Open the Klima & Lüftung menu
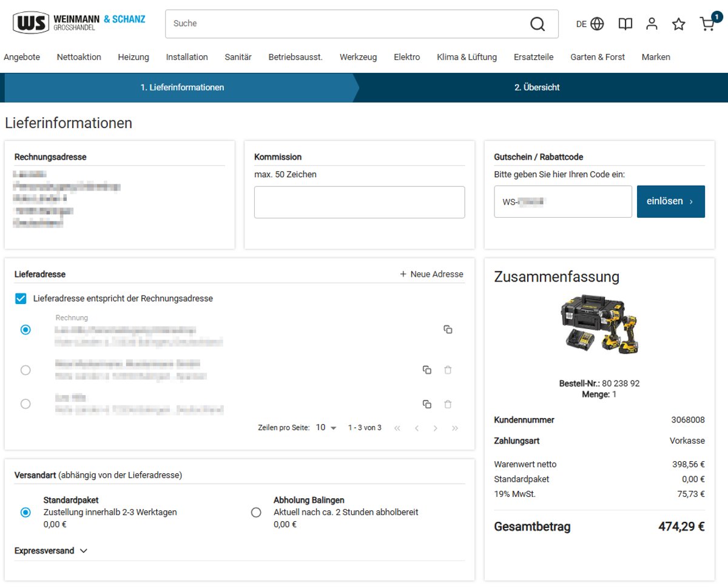The height and width of the screenshot is (588, 728). (467, 57)
